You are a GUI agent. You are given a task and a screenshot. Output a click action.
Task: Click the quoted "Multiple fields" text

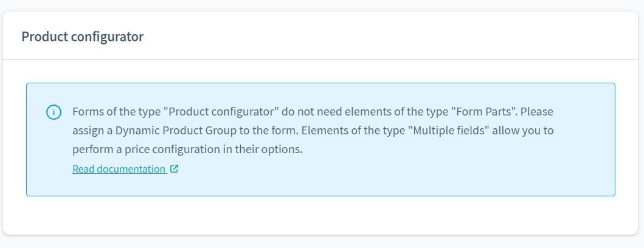tap(449, 131)
